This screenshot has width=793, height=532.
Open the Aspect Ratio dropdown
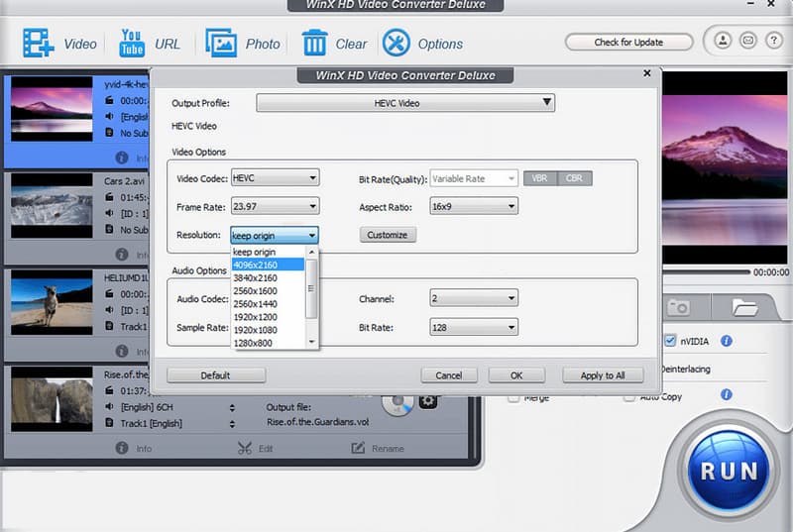pyautogui.click(x=474, y=206)
